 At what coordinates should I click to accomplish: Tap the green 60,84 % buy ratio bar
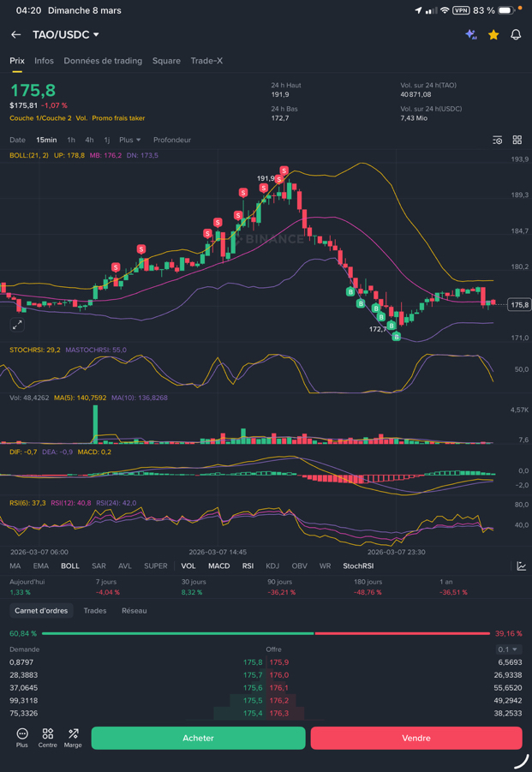[x=177, y=633]
